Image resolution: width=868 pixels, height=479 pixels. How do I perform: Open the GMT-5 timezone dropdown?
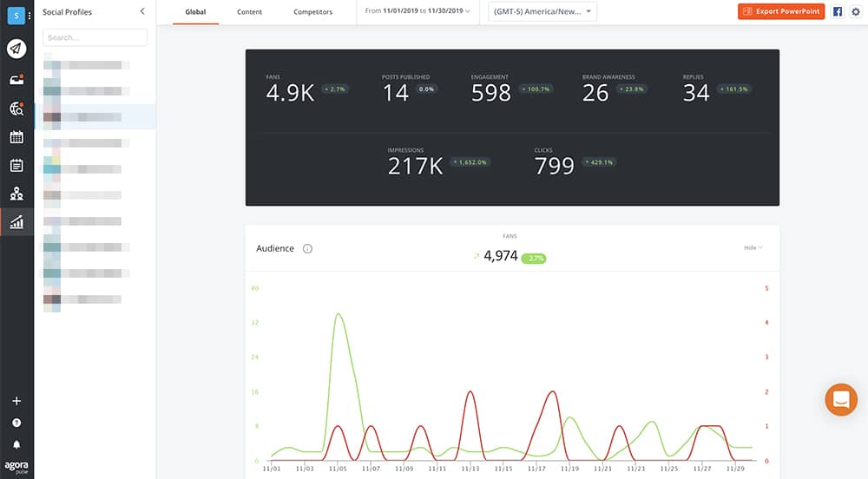coord(542,11)
